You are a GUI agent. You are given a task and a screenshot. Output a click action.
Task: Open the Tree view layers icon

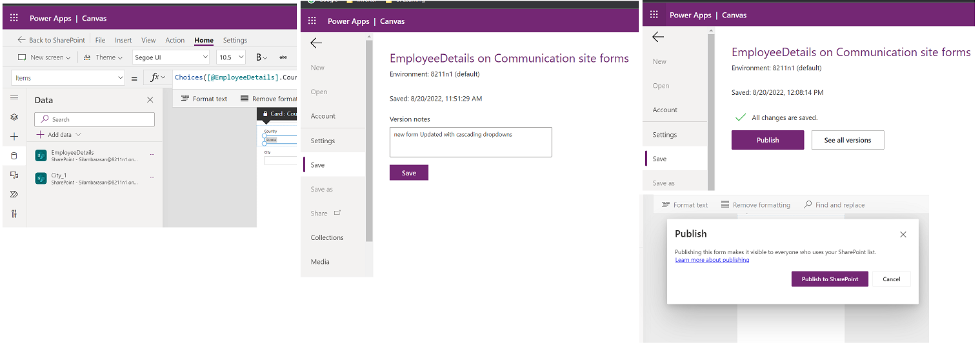14,117
